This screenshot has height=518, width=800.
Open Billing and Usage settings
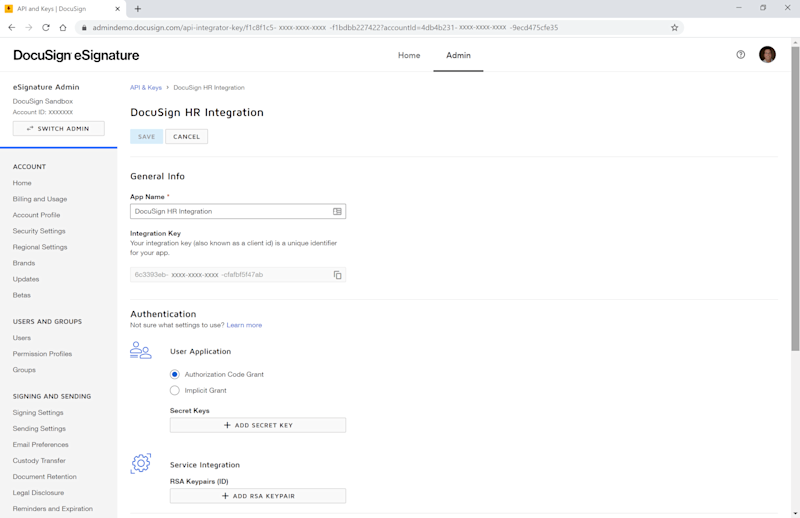tap(40, 199)
